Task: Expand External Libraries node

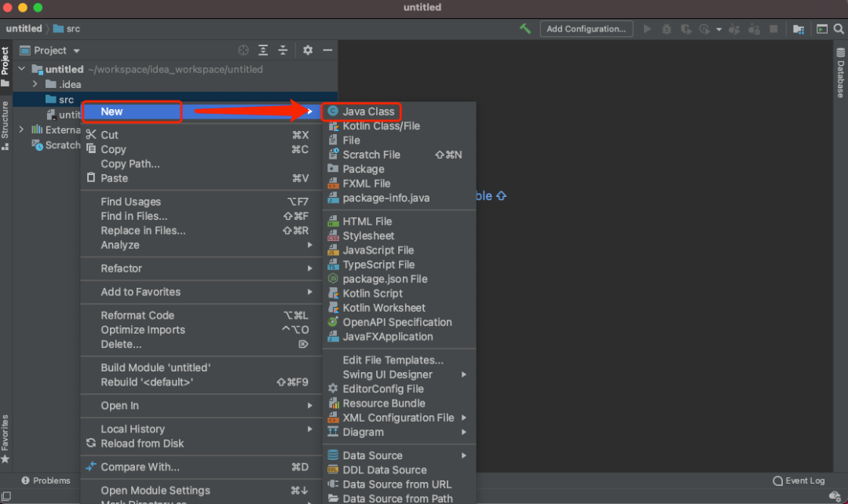Action: click(x=22, y=130)
